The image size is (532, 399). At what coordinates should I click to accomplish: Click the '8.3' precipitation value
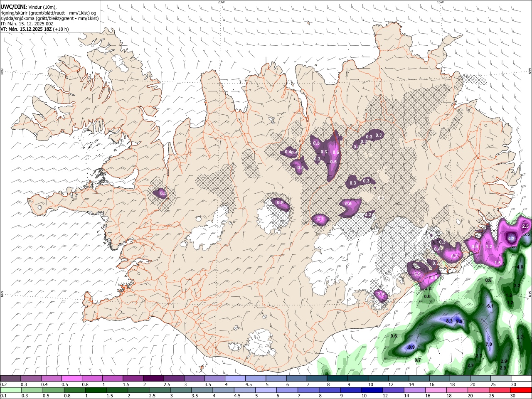click(449, 321)
